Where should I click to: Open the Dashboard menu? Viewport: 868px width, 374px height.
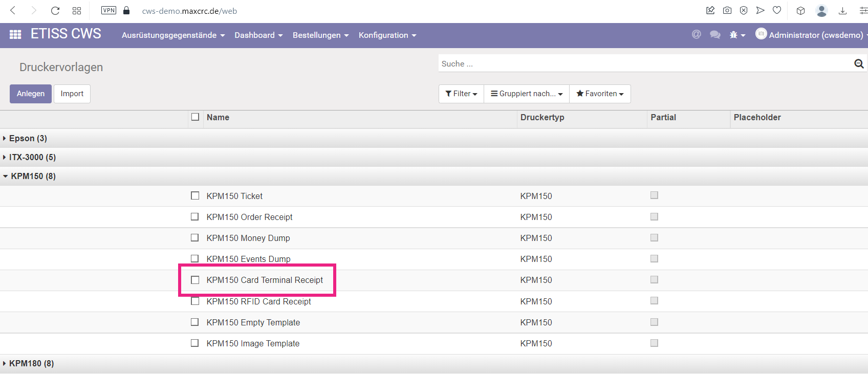tap(258, 35)
